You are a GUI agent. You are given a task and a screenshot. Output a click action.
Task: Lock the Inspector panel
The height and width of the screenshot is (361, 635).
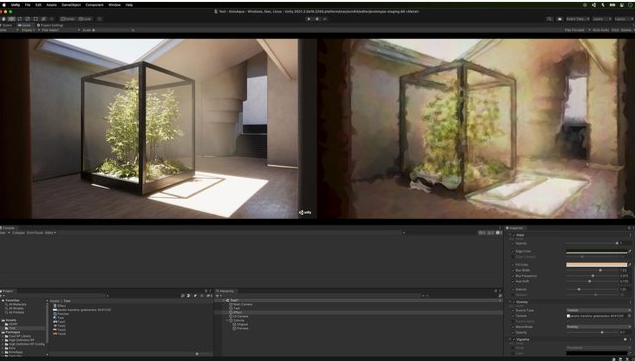[x=629, y=228]
